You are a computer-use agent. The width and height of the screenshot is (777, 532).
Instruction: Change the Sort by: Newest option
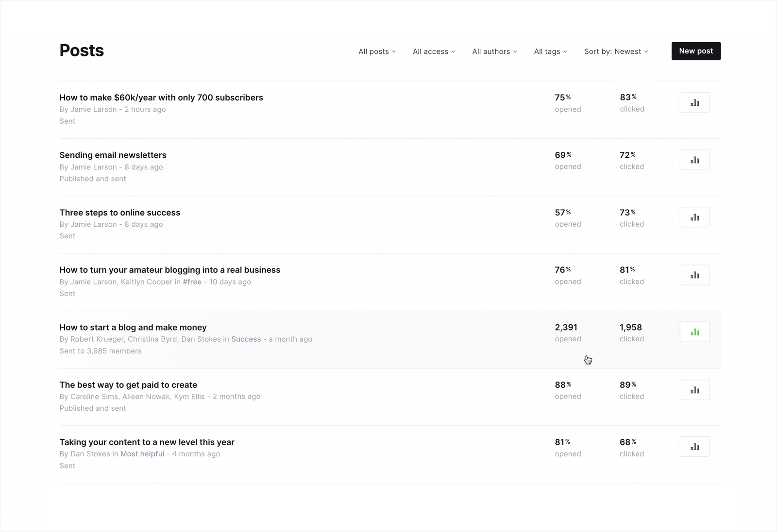[x=616, y=51]
